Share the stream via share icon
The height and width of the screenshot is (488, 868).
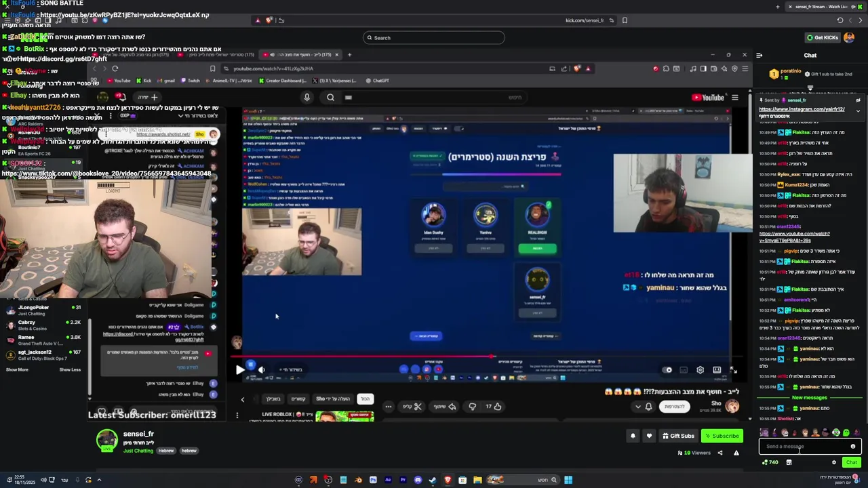tap(720, 453)
